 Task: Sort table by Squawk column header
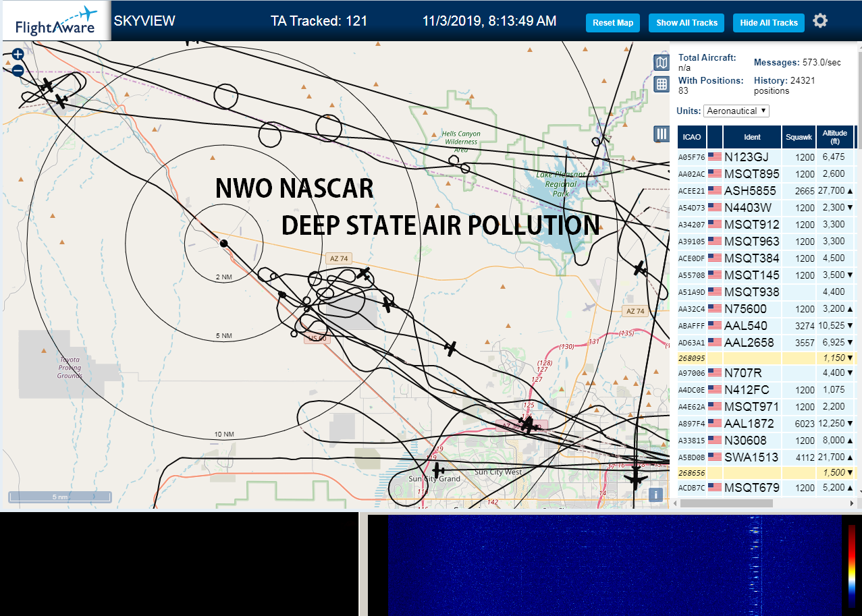pos(799,137)
